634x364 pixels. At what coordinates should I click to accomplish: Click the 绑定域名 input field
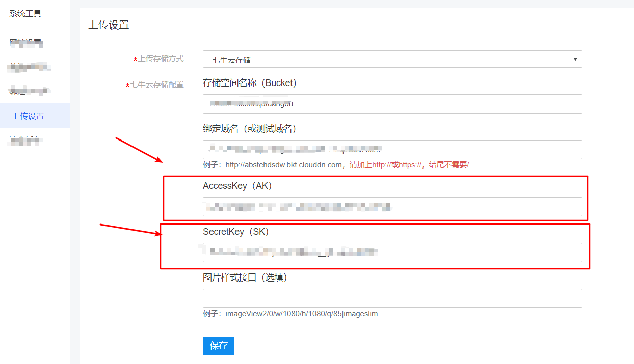[392, 150]
